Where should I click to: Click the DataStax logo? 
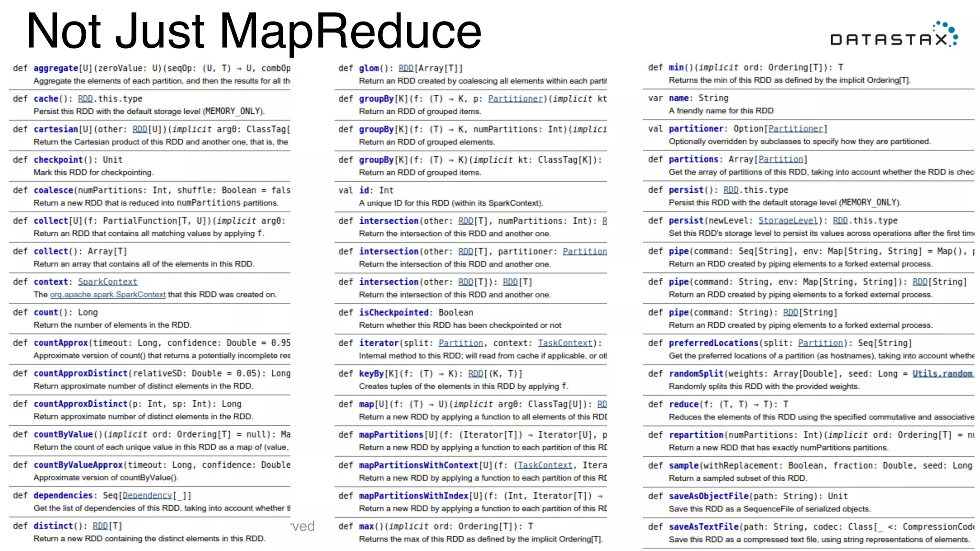click(894, 34)
